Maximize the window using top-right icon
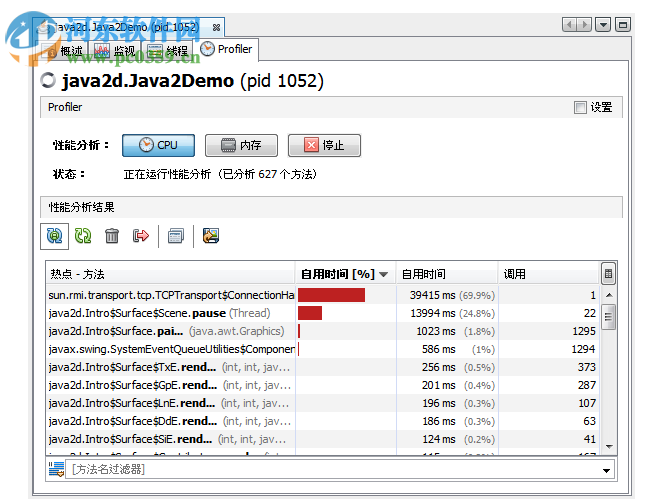Image resolution: width=655 pixels, height=500 pixels. tap(623, 25)
